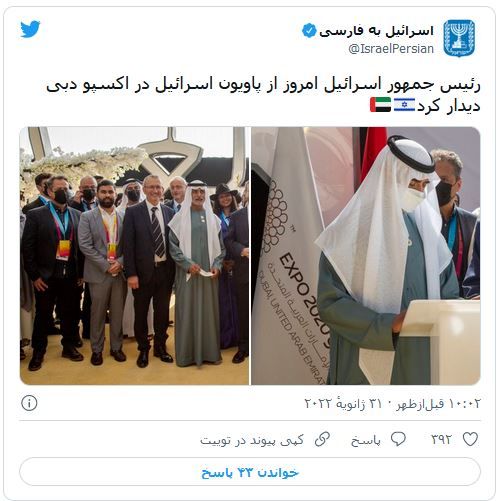Click the blue verified badge

(x=309, y=31)
